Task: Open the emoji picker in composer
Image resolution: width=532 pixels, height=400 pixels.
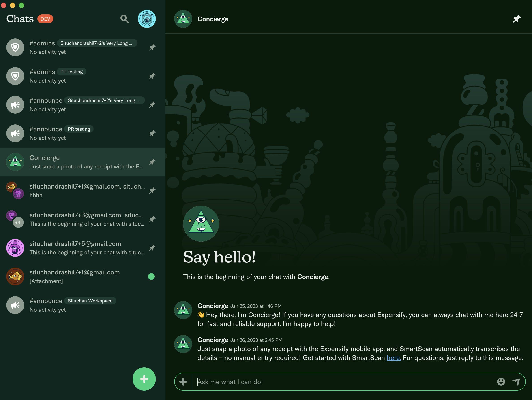Action: click(x=501, y=382)
